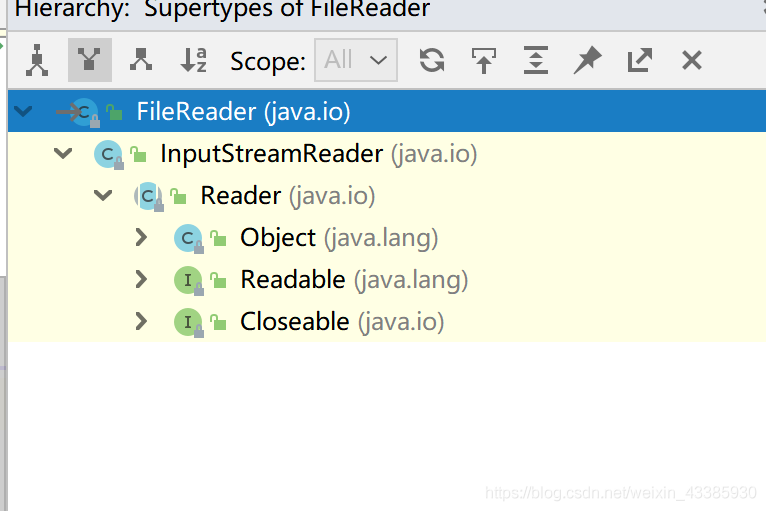
Task: Switch to subtypes hierarchy view
Action: [141, 61]
